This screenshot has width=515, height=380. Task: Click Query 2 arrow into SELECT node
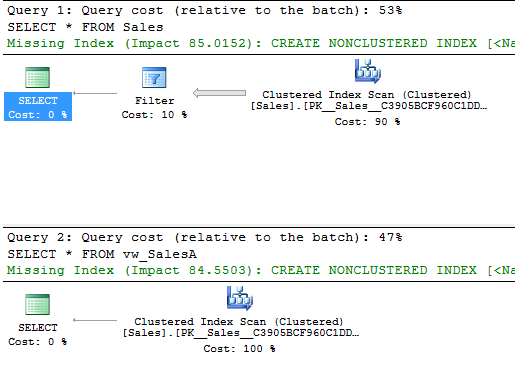coord(95,320)
